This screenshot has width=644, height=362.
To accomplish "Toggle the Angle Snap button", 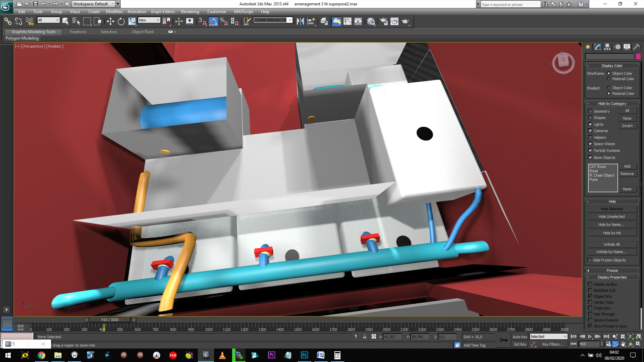I will [213, 21].
